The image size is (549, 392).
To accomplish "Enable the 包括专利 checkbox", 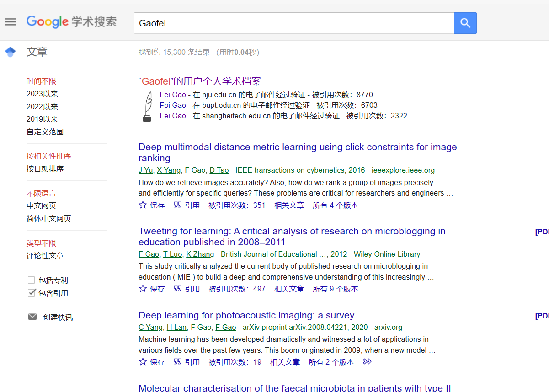I will (x=32, y=280).
